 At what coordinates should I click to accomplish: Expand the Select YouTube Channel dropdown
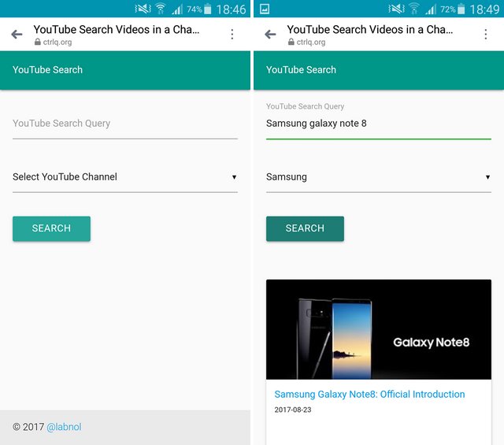coord(124,177)
